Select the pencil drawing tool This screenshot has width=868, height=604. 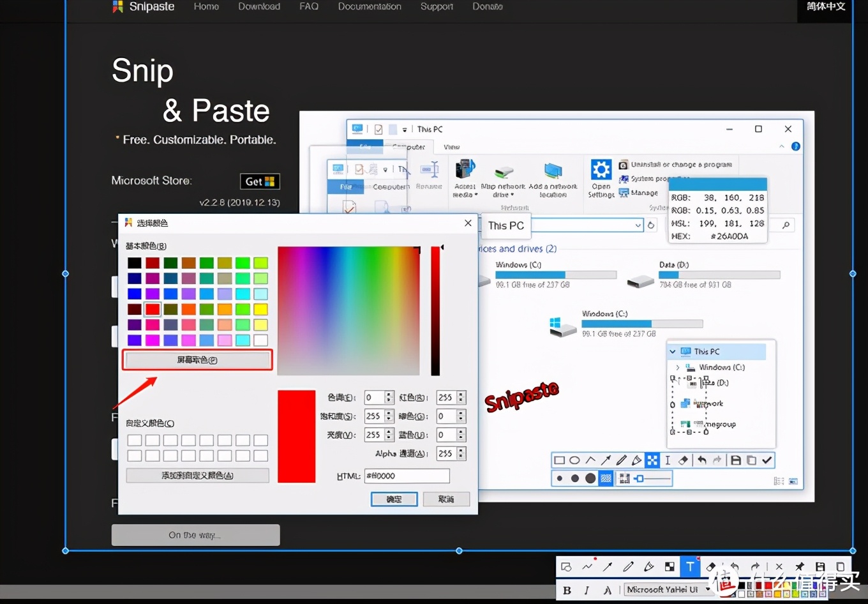tap(629, 566)
